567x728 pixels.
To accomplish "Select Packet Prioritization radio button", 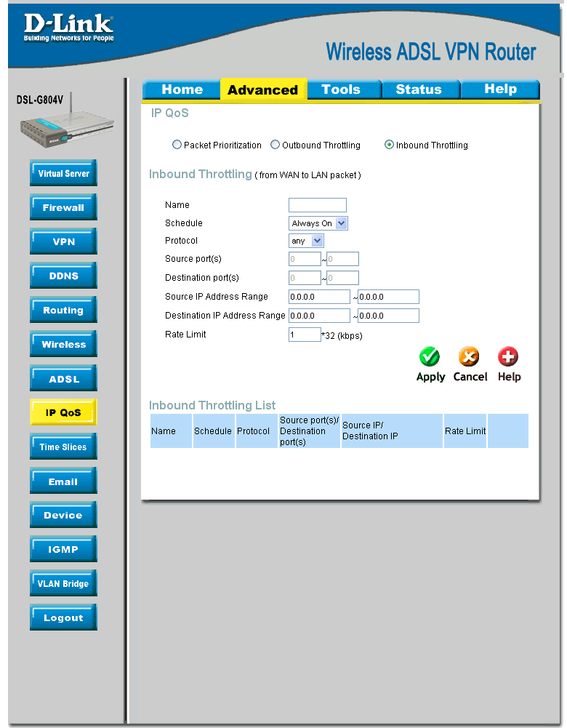I will (177, 145).
